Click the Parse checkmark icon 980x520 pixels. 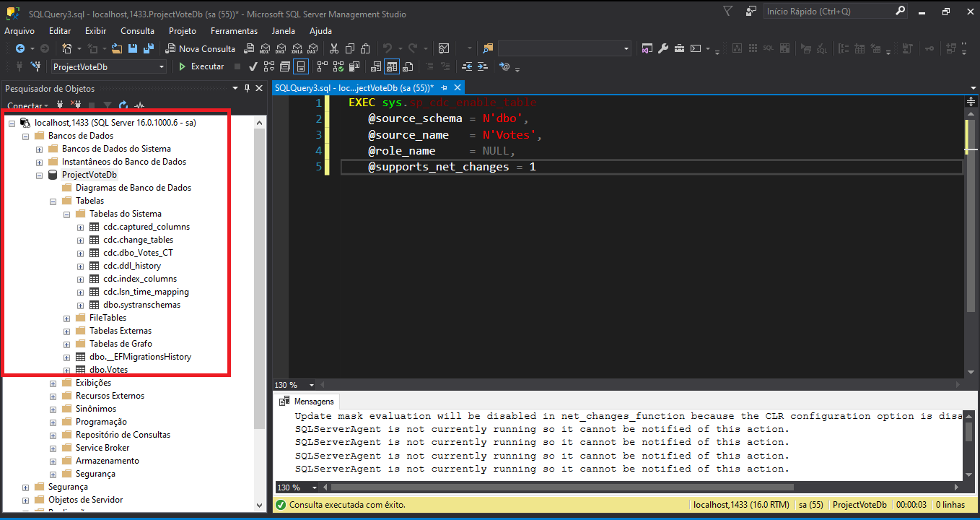point(253,66)
